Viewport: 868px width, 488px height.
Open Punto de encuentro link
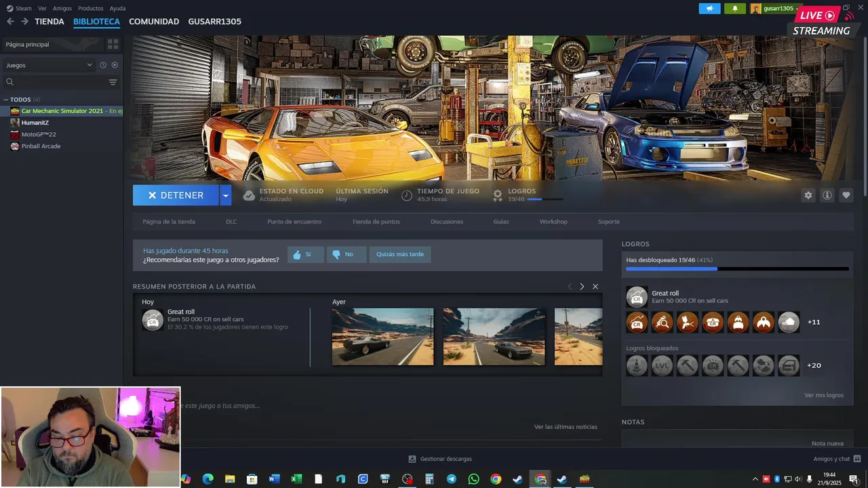point(294,222)
